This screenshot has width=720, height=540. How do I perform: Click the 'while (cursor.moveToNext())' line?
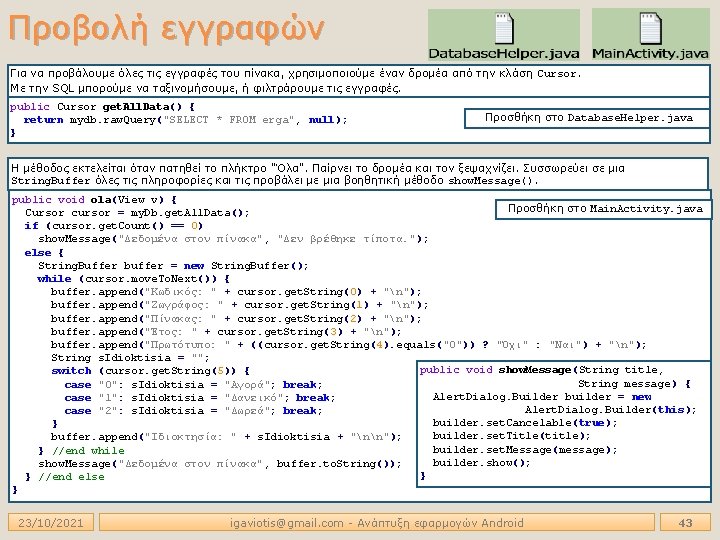click(x=133, y=279)
